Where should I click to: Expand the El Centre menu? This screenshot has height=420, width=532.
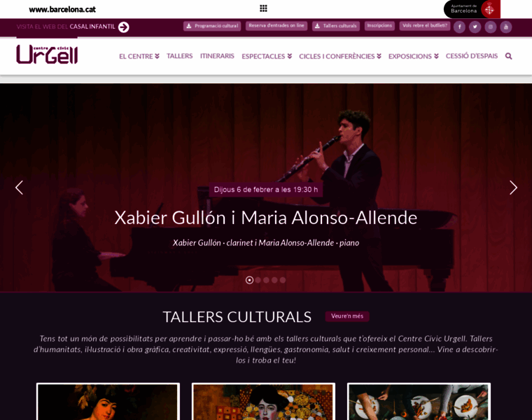(139, 56)
